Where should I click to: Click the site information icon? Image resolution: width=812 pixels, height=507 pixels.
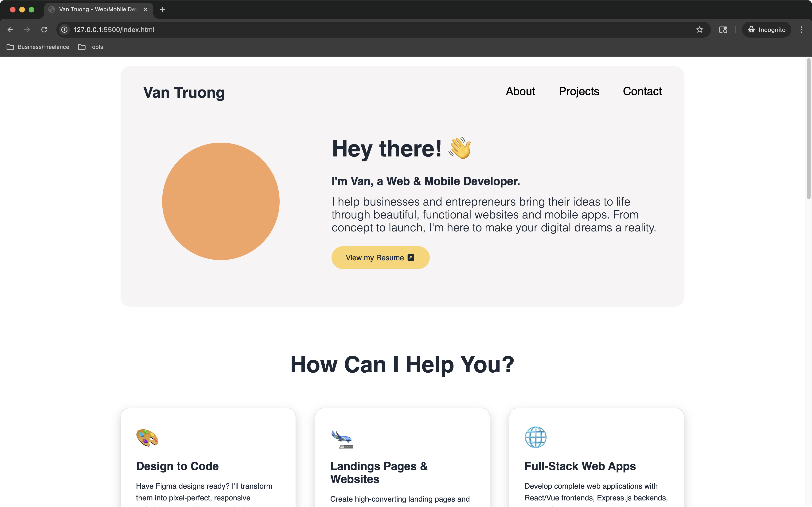pyautogui.click(x=64, y=30)
